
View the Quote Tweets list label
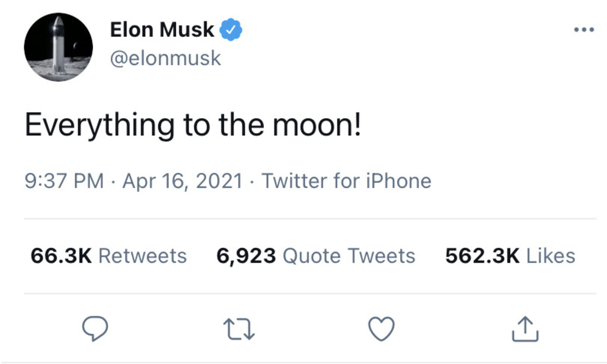coord(349,256)
